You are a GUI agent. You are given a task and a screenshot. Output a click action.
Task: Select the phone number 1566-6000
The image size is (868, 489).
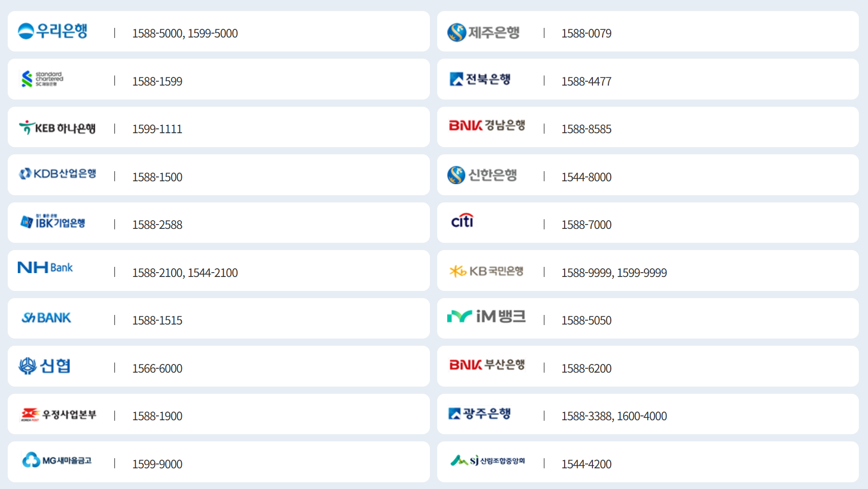pos(157,368)
